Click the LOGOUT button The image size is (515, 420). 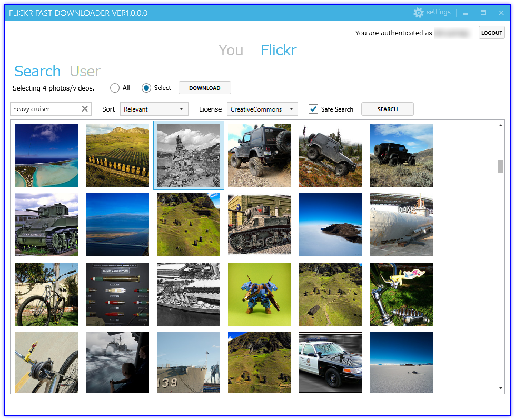tap(491, 33)
